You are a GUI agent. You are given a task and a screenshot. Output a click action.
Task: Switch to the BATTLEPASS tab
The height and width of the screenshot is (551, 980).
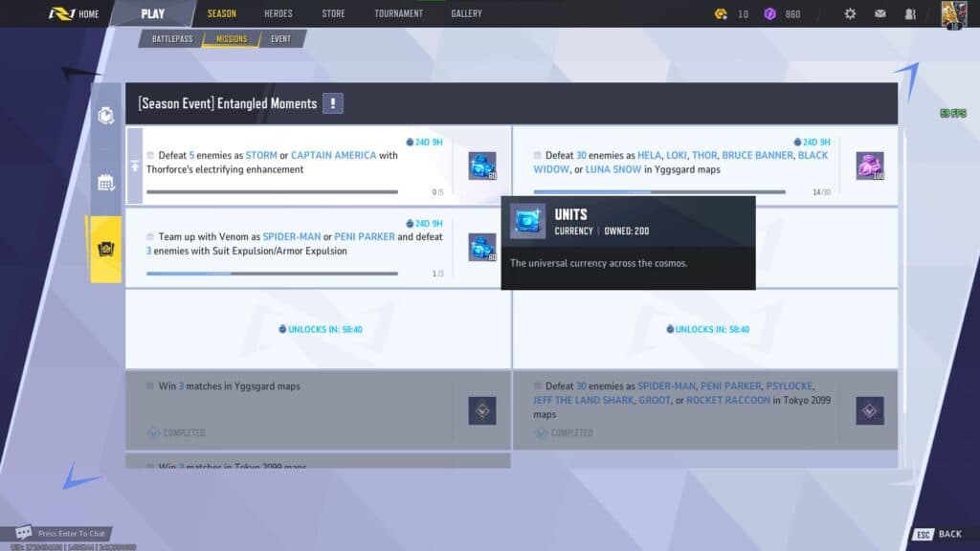171,39
